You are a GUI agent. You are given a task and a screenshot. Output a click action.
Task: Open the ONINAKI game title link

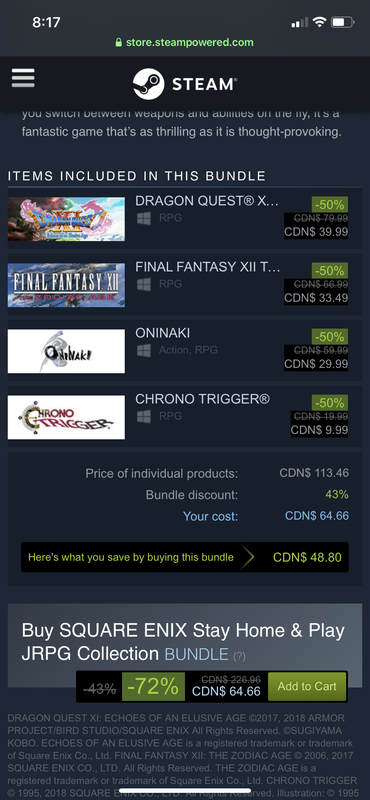[x=162, y=333]
